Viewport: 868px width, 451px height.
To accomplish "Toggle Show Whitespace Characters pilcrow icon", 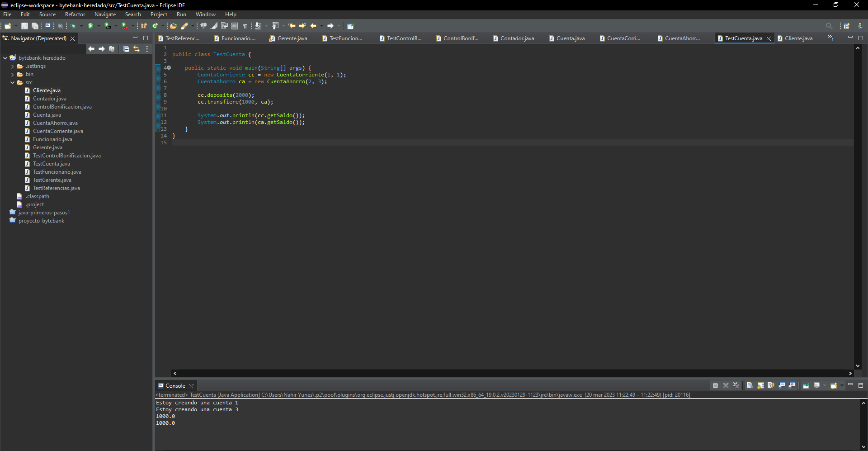I will point(245,26).
